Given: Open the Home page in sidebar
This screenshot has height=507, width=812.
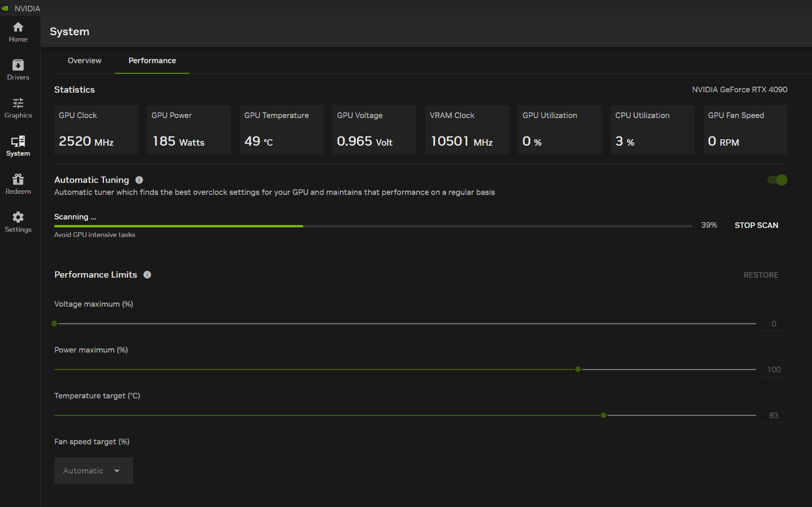Looking at the screenshot, I should (x=18, y=32).
